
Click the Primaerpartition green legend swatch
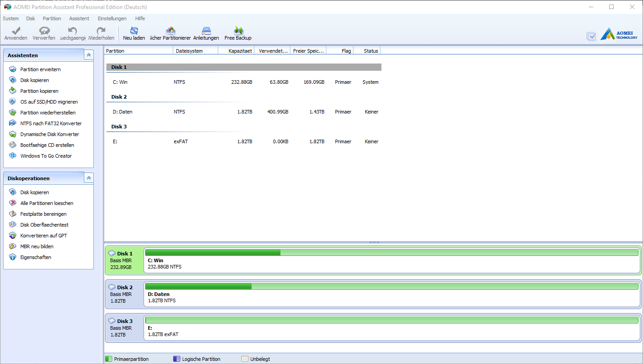[x=109, y=359]
